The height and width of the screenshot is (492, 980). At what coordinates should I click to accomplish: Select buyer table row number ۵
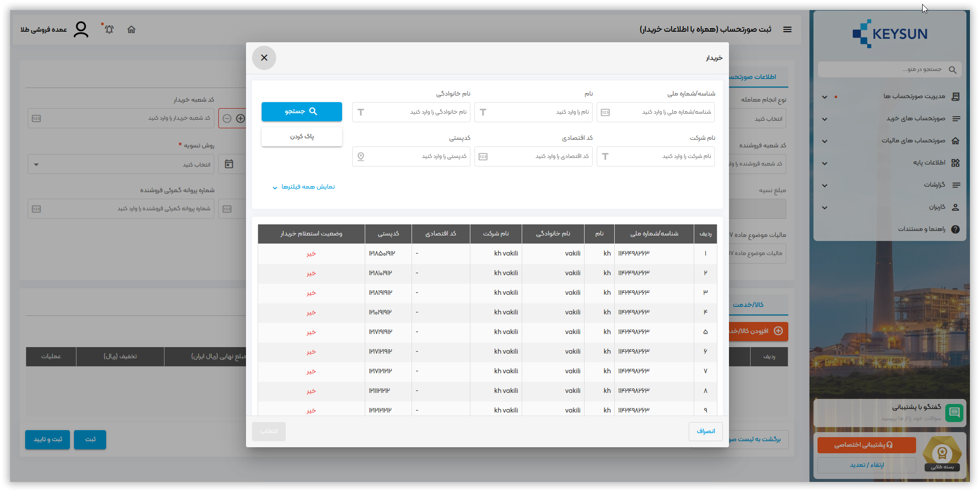click(x=487, y=332)
